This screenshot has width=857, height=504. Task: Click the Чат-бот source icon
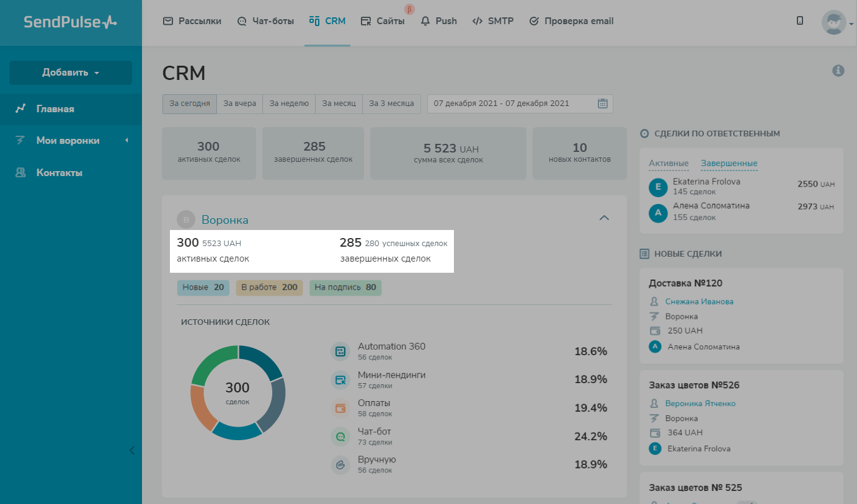click(340, 436)
